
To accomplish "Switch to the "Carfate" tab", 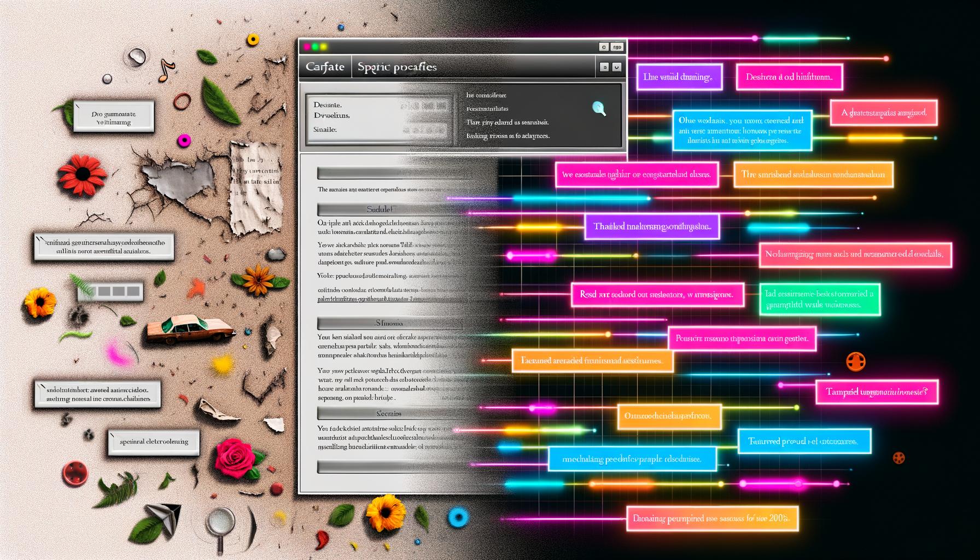I will [x=325, y=67].
